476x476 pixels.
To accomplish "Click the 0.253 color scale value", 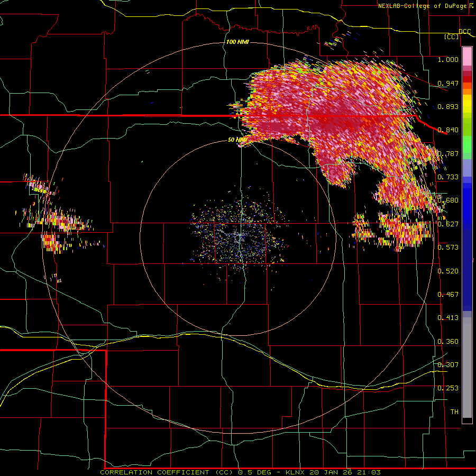I will tap(448, 388).
